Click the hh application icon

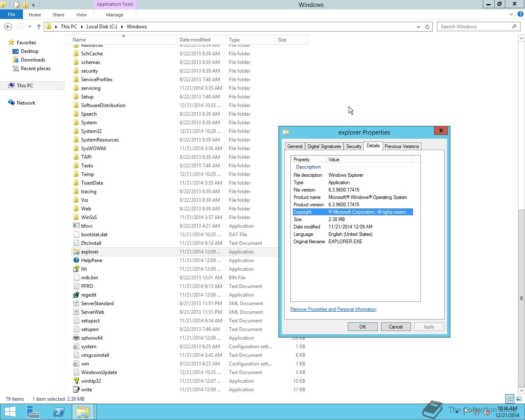pyautogui.click(x=76, y=269)
